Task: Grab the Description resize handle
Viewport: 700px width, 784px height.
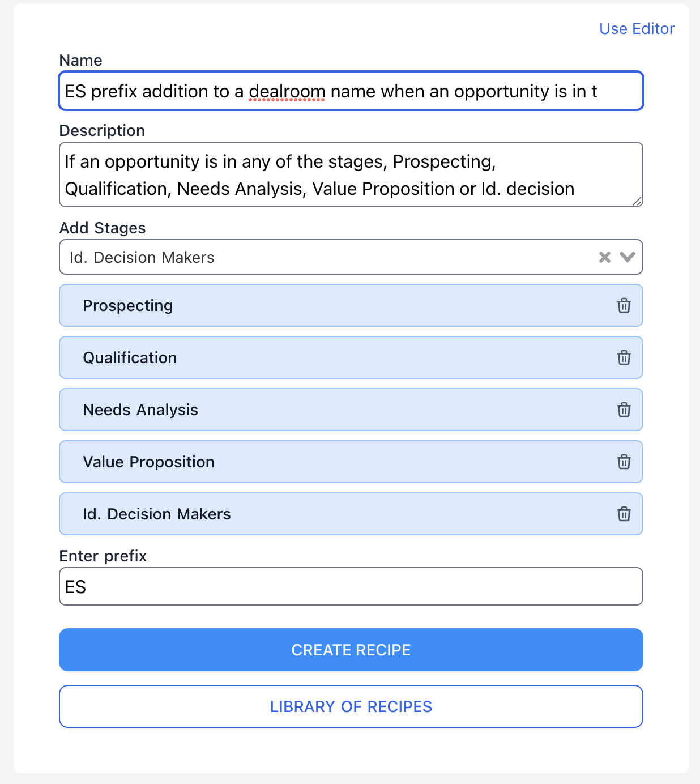Action: 637,202
